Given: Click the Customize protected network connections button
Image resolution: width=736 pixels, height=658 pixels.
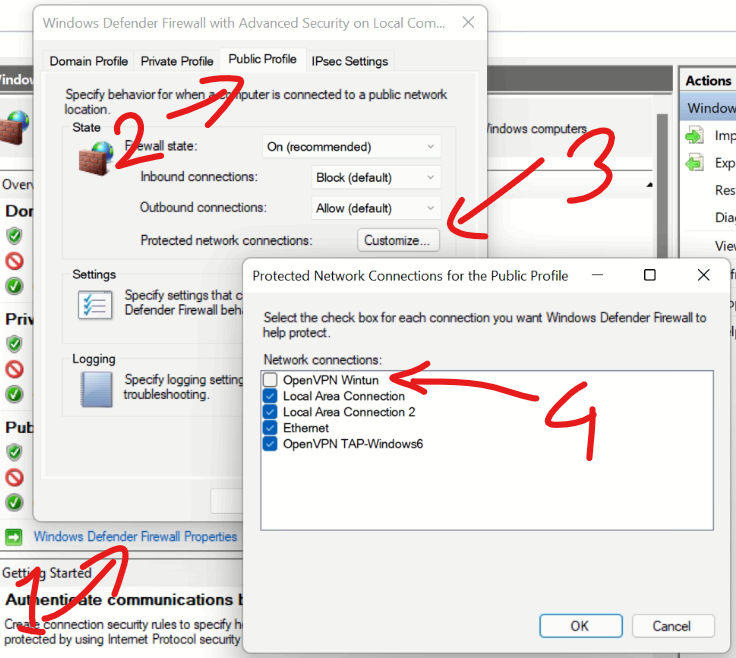Looking at the screenshot, I should tap(398, 240).
